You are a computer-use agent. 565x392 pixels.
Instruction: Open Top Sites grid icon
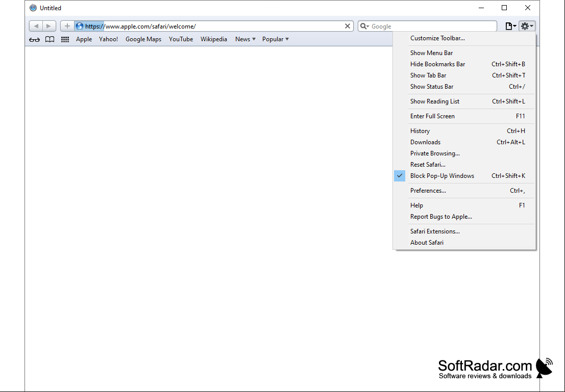[x=65, y=39]
